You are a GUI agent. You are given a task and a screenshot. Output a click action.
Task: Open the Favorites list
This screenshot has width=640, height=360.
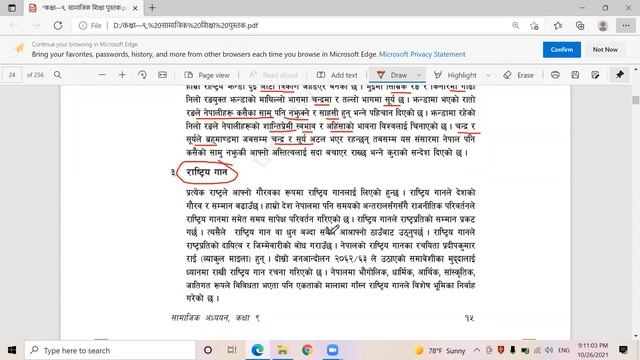[x=558, y=26]
